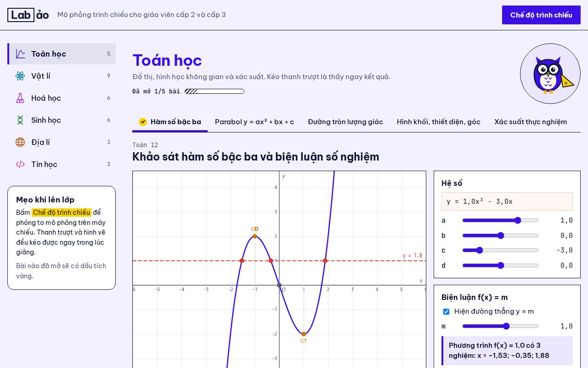Select the Vật lí atom icon

[20, 76]
